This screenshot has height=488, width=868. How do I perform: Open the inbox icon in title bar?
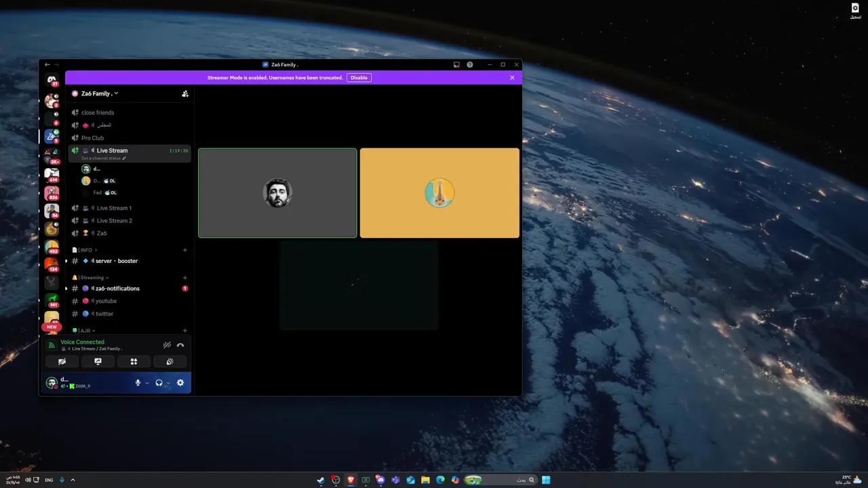point(456,65)
